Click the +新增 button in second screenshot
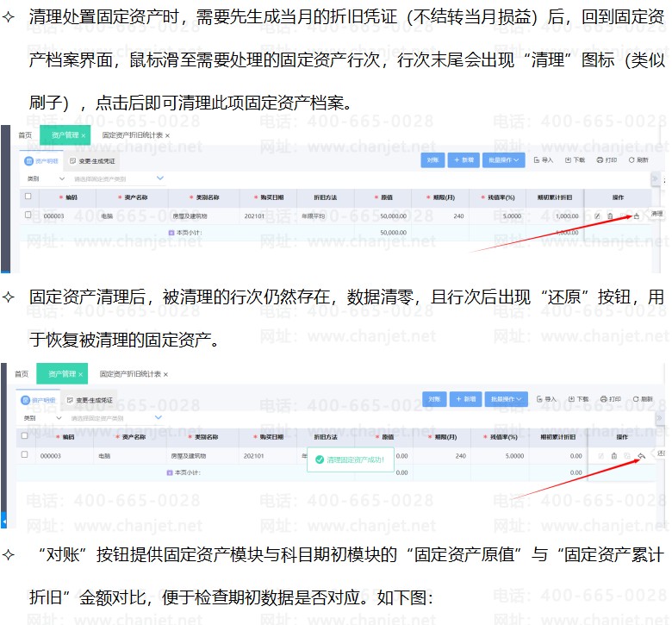The height and width of the screenshot is (625, 672). (x=466, y=399)
